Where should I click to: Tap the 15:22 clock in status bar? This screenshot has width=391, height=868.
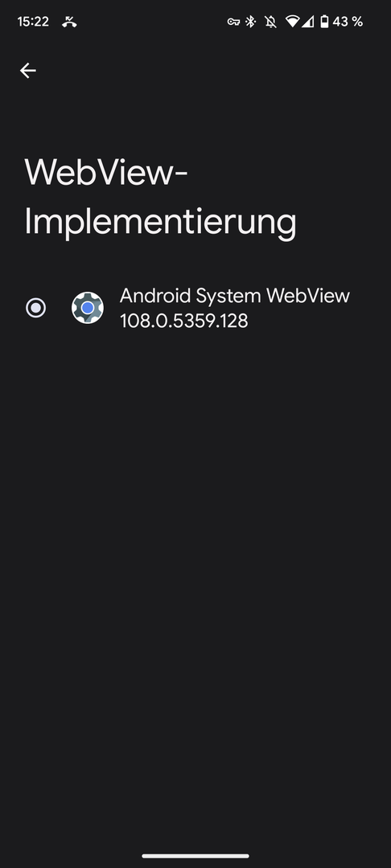pos(33,23)
